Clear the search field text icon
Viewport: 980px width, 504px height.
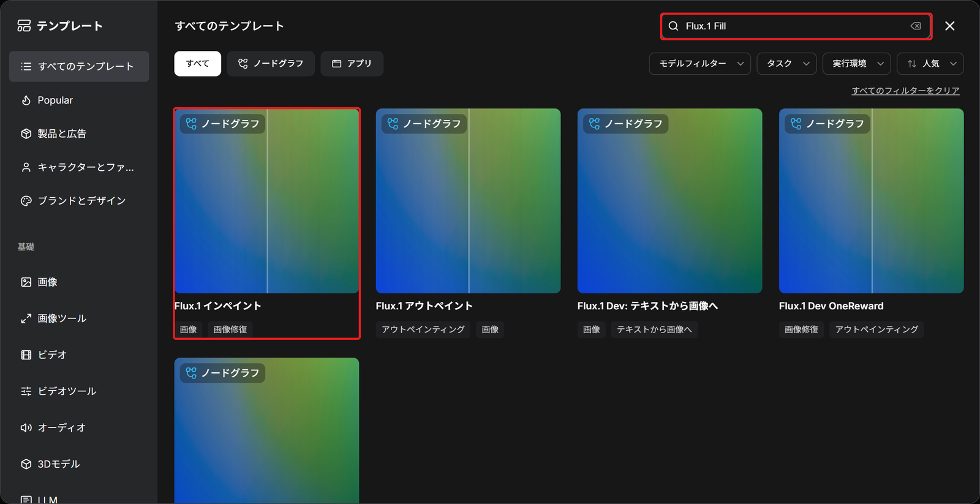coord(915,26)
